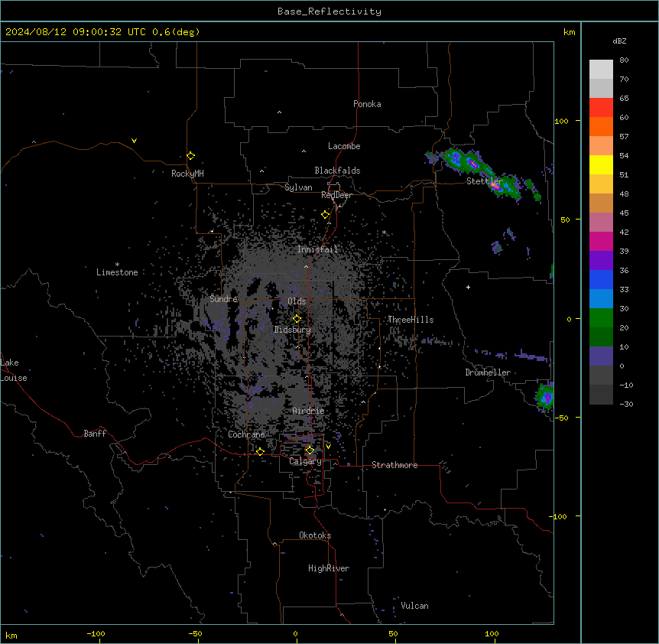Click the RedDeer label

pos(336,195)
